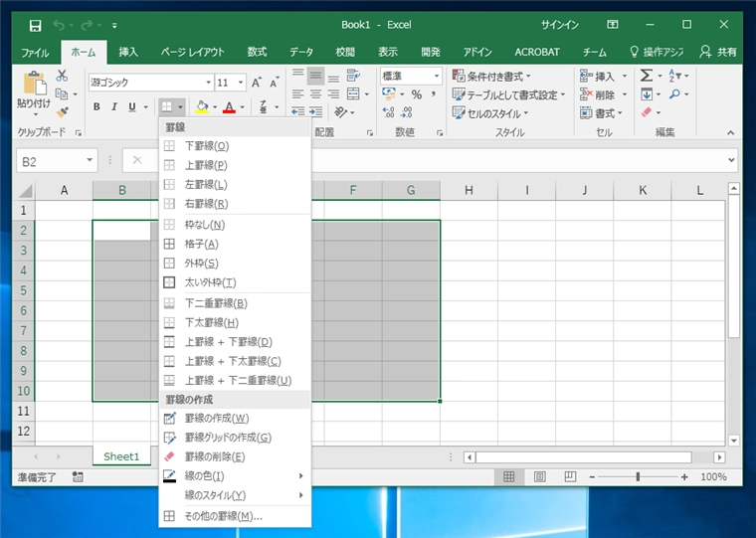This screenshot has width=756, height=538.
Task: Open the 挿入 ribbon tab
Action: click(x=128, y=52)
